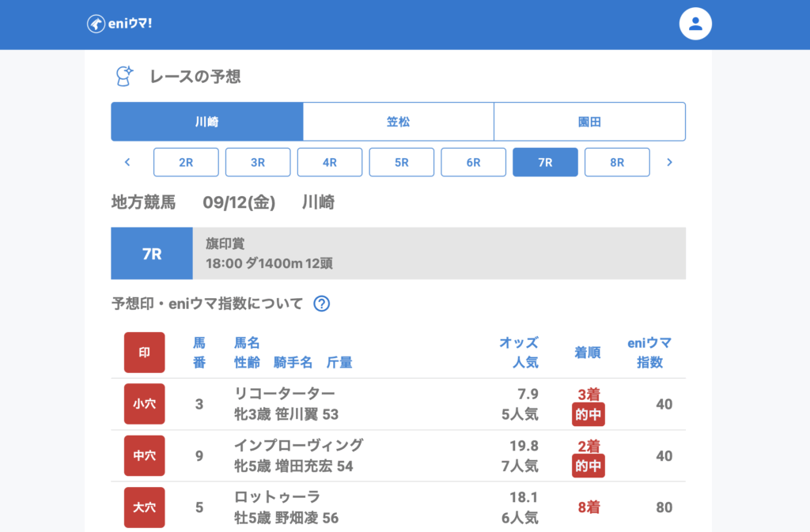This screenshot has width=810, height=532.
Task: Select race 5R
Action: coord(402,162)
